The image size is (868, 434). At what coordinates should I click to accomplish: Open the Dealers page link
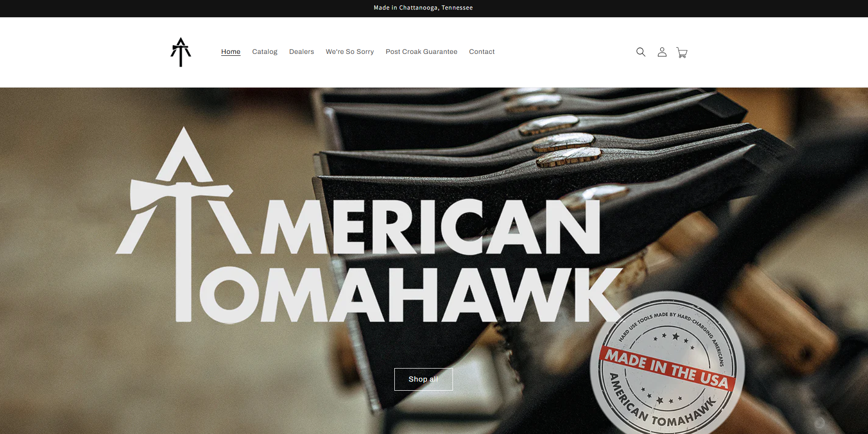pos(302,51)
